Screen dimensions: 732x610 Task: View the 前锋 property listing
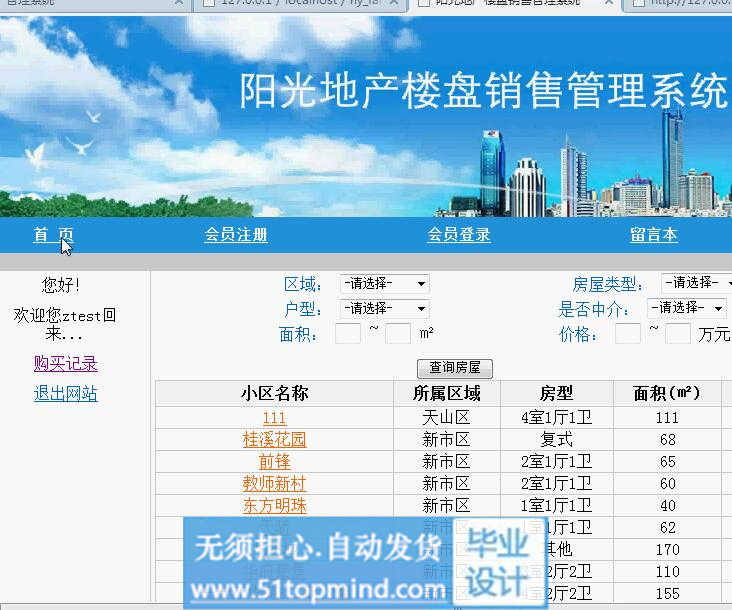click(x=274, y=462)
